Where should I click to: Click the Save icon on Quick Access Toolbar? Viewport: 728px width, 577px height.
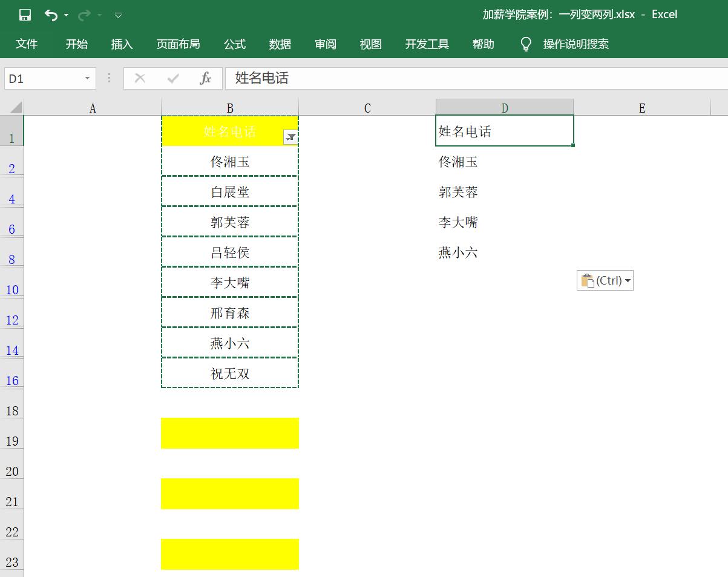[x=24, y=15]
